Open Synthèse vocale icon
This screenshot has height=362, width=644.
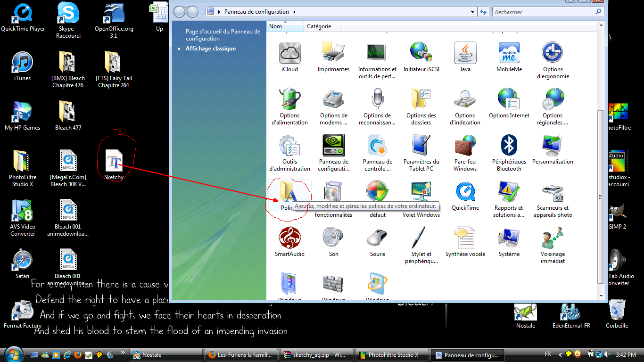coord(465,238)
